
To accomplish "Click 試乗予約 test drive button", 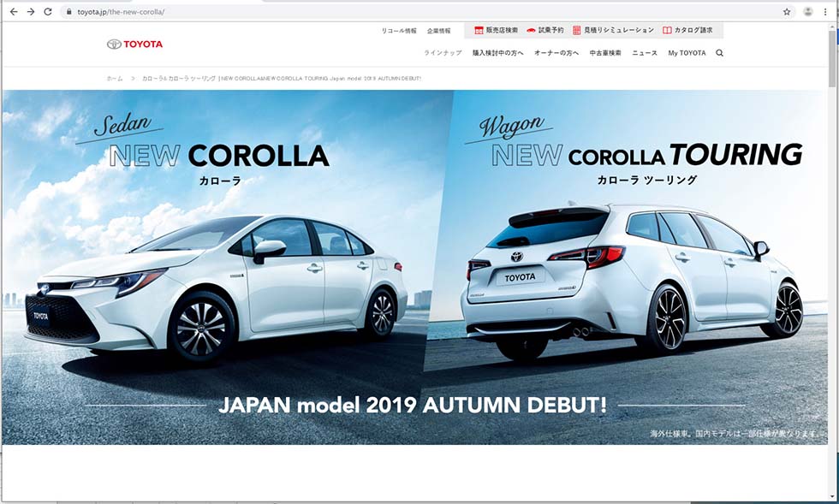I will point(544,31).
